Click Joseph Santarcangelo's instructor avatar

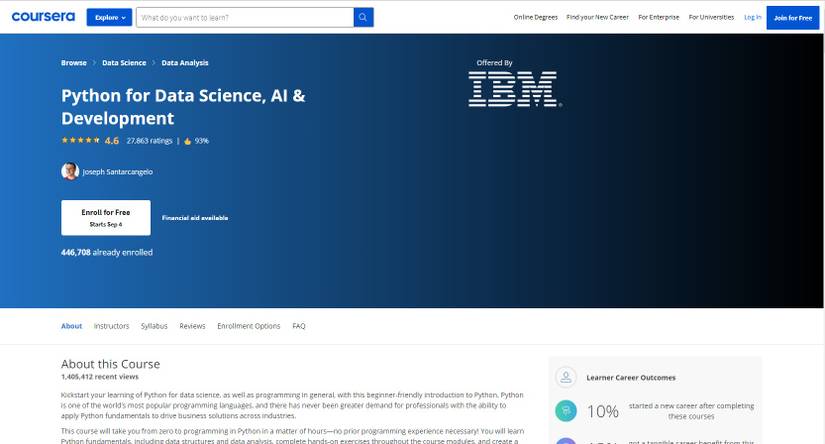pyautogui.click(x=70, y=171)
